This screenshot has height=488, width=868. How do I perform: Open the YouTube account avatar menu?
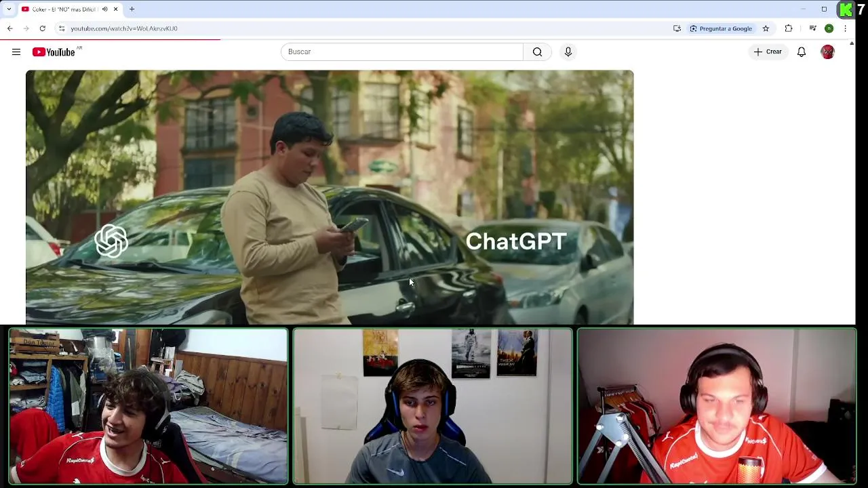[827, 52]
